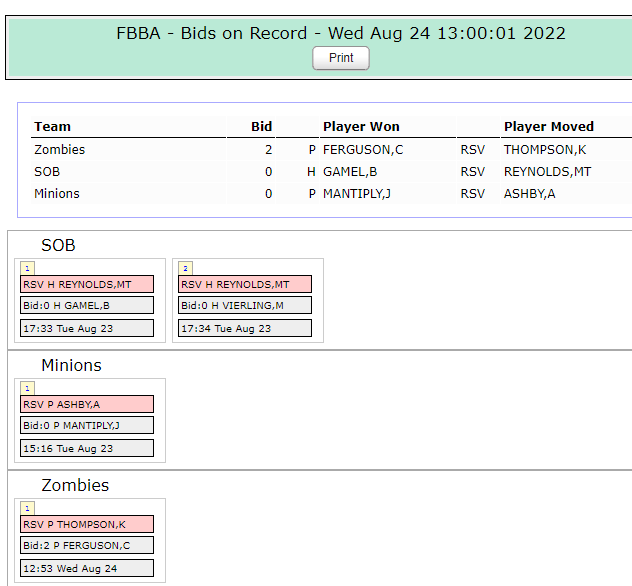Click Zombies bid number 1 badge

tap(27, 508)
